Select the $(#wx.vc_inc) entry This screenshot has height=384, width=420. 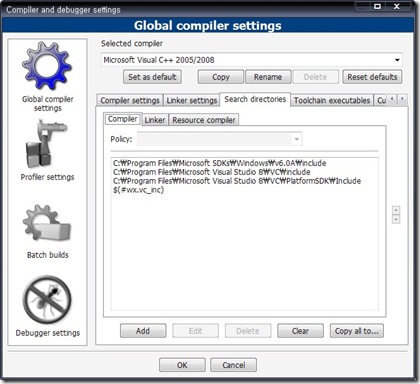click(138, 190)
